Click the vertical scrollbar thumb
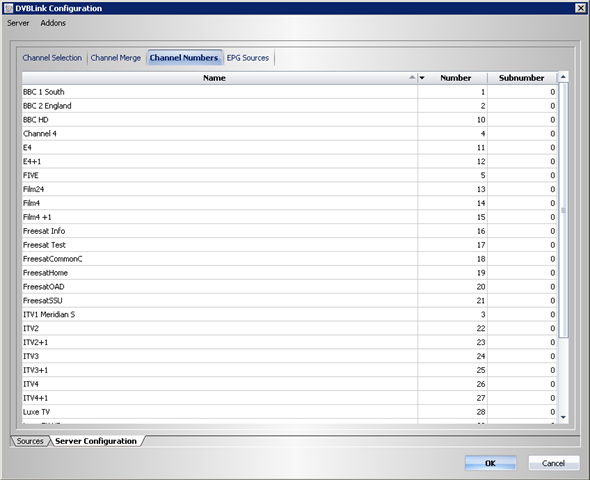Viewport: 590px width, 480px height. 563,210
